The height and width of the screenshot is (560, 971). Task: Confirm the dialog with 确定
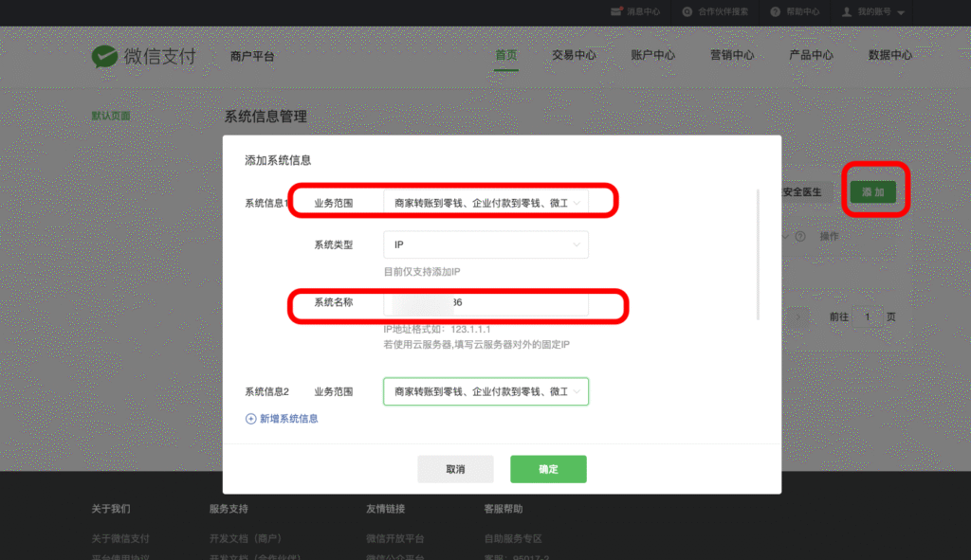548,468
